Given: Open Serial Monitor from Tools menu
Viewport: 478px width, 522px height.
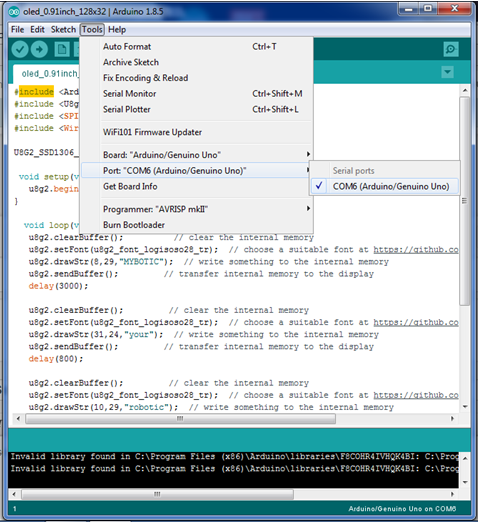Looking at the screenshot, I should (x=197, y=94).
